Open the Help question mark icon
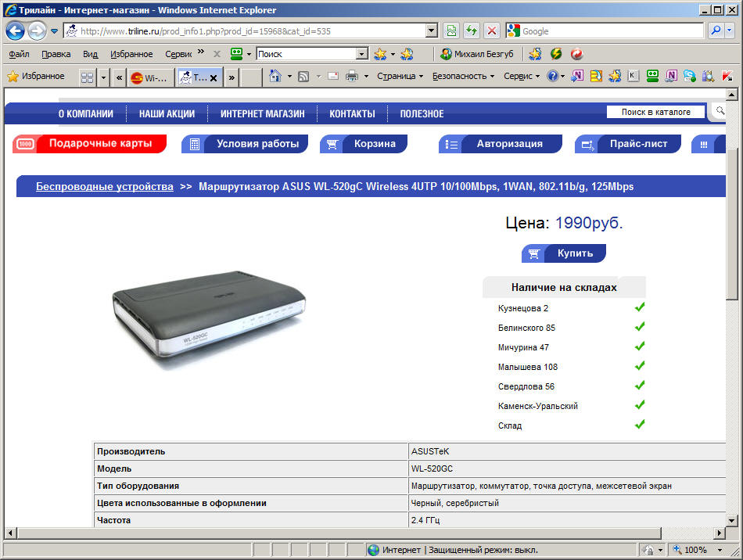Screen dimensions: 743x560 point(552,77)
